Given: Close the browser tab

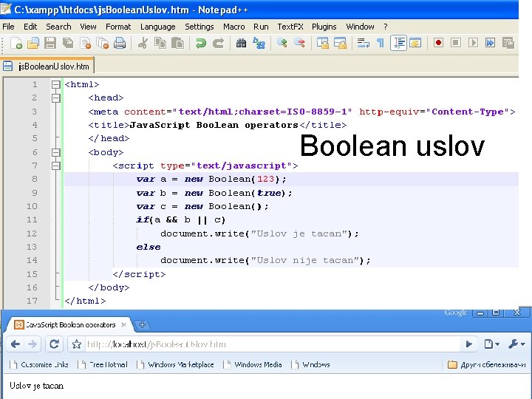Looking at the screenshot, I should pyautogui.click(x=124, y=324).
